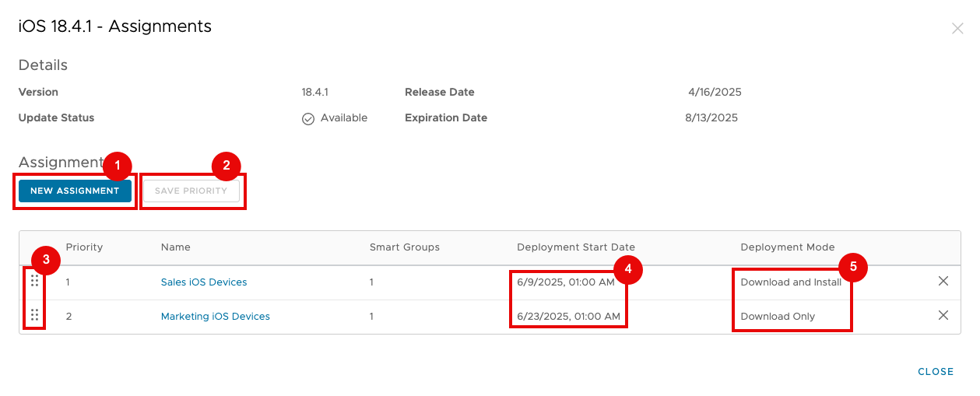Click the Download and Install mode cell
Image resolution: width=980 pixels, height=396 pixels.
[x=790, y=282]
